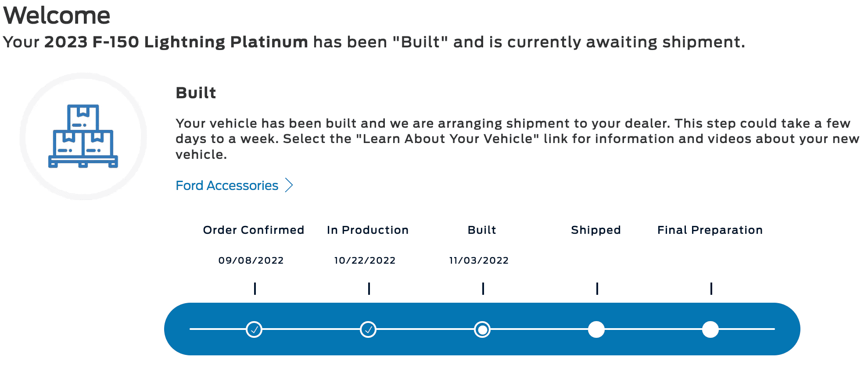Image resolution: width=868 pixels, height=365 pixels.
Task: Select the In Production stage label
Action: pos(368,230)
